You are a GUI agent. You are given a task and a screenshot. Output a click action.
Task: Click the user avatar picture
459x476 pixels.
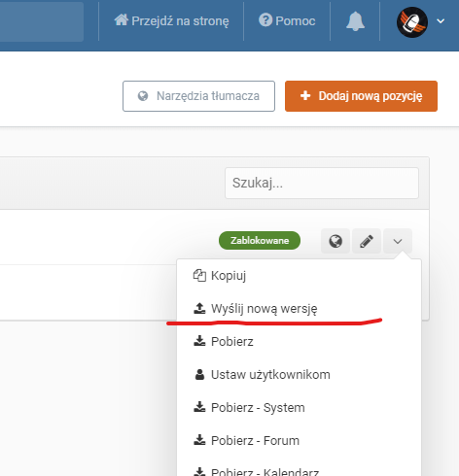pos(412,22)
